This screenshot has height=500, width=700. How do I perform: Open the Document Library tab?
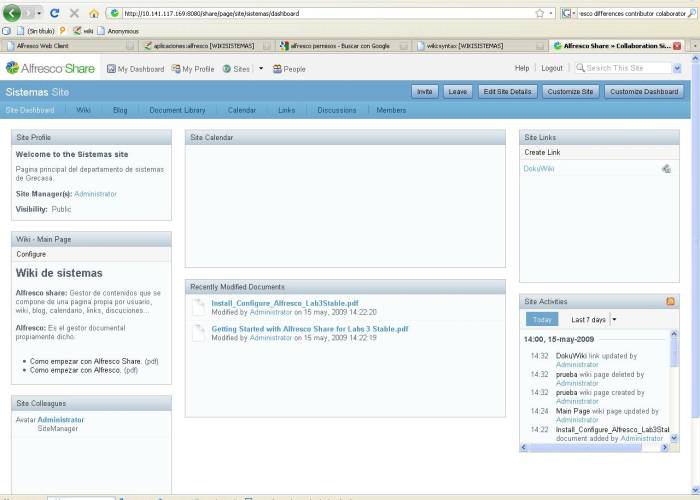point(177,110)
